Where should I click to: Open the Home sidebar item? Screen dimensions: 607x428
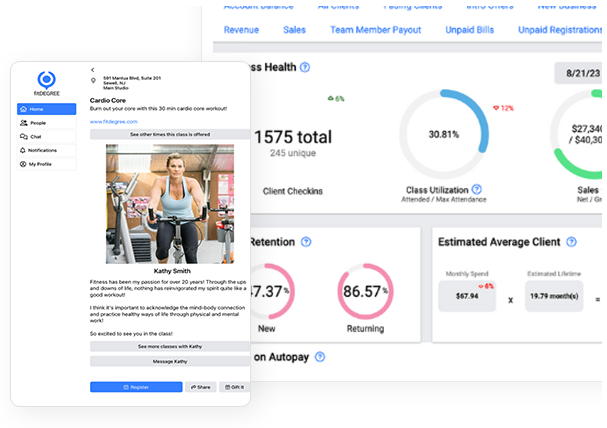tap(46, 109)
